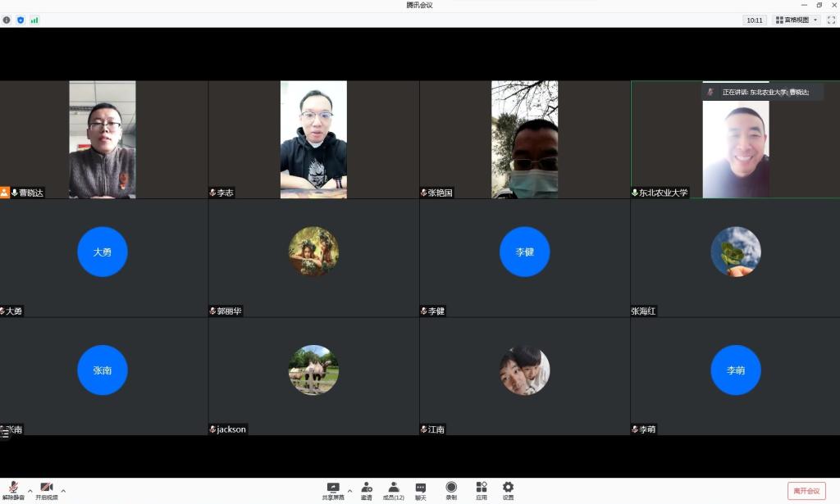The width and height of the screenshot is (840, 504).
Task: Click the Leave Meeting (离开会议) button
Action: point(806,490)
